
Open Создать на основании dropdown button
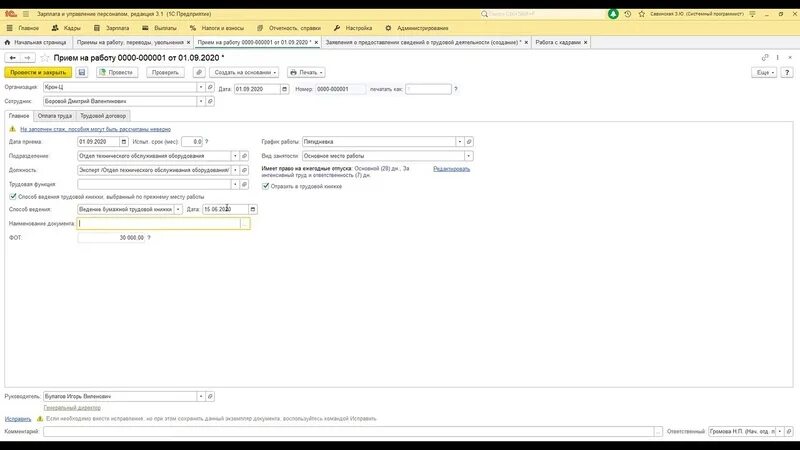[244, 72]
